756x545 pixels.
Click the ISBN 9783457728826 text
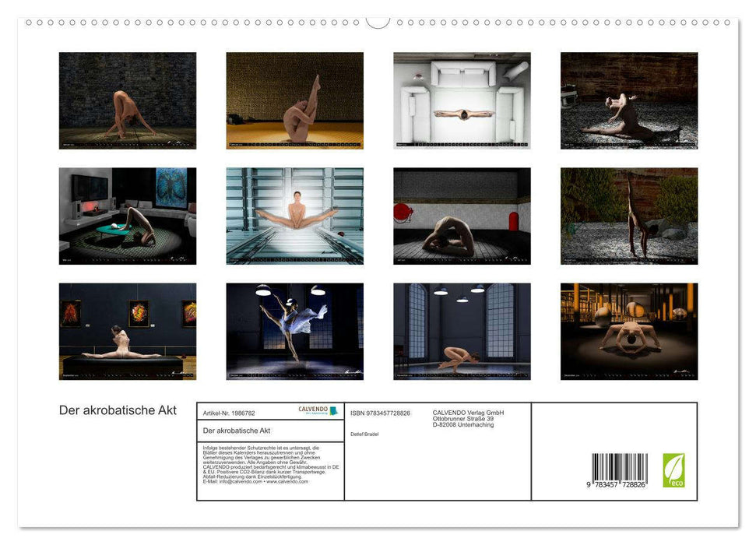[380, 413]
